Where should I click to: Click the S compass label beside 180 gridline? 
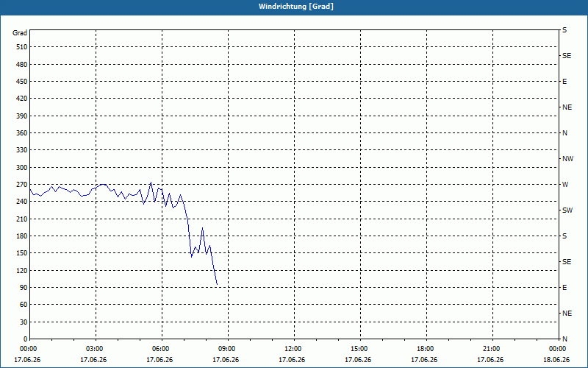click(564, 236)
